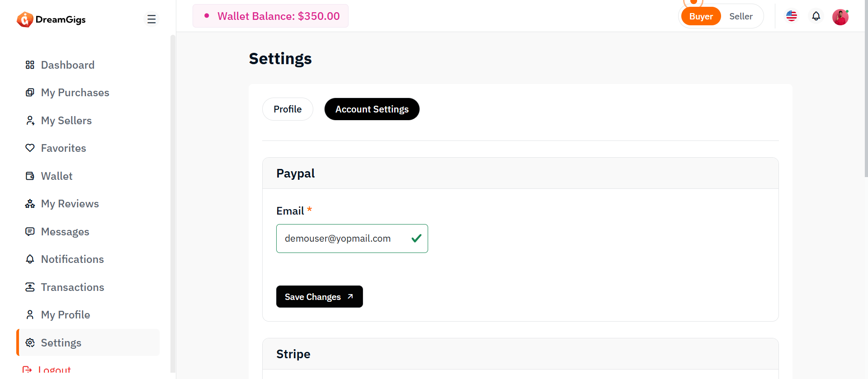868x379 pixels.
Task: Open Dashboard from the sidebar
Action: [67, 65]
